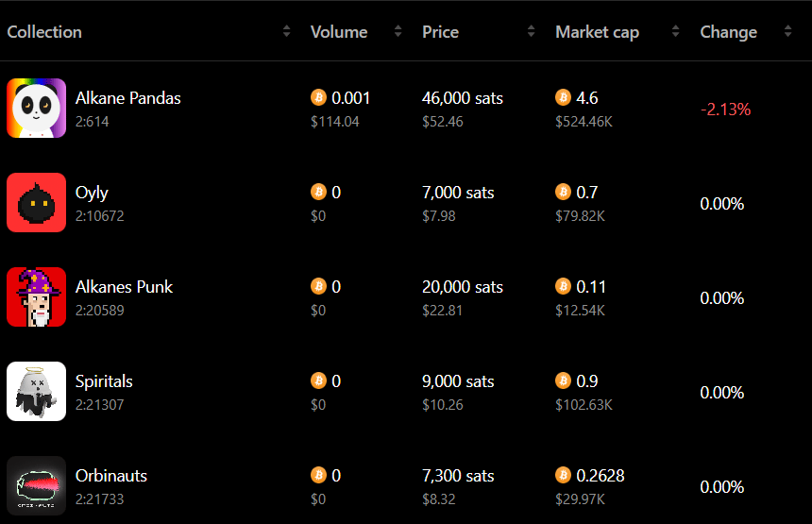Open the Orbinauts collection icon
The image size is (812, 524).
pyautogui.click(x=36, y=485)
